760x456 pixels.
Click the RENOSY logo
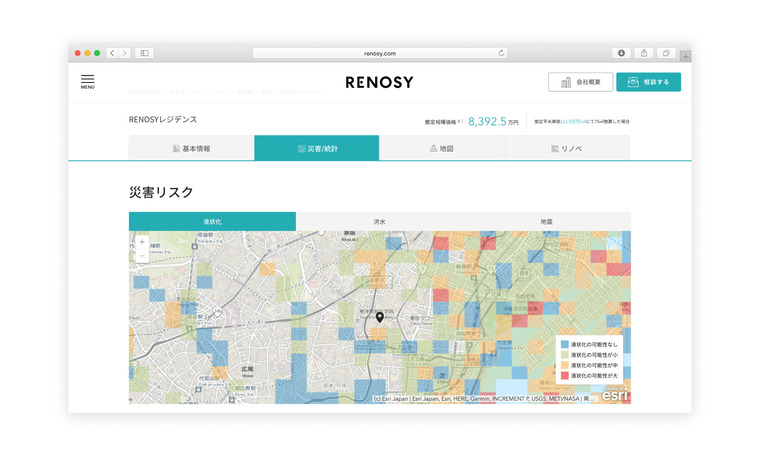[x=379, y=82]
